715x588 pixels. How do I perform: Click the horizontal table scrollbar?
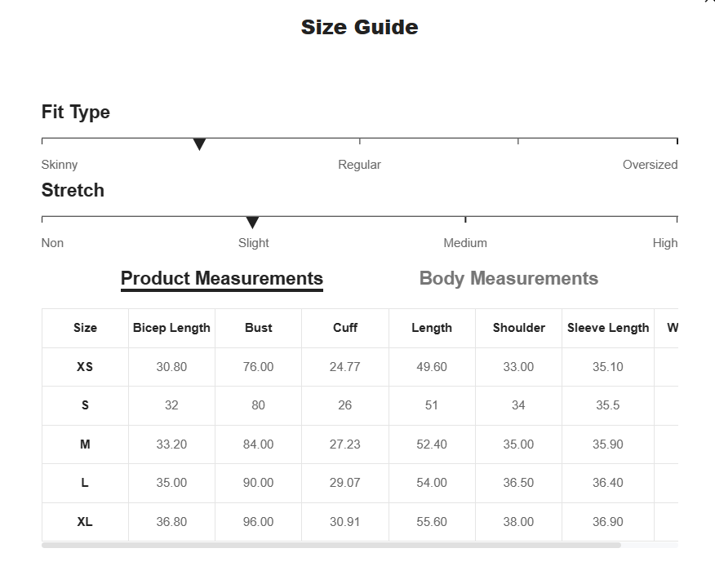pos(331,546)
